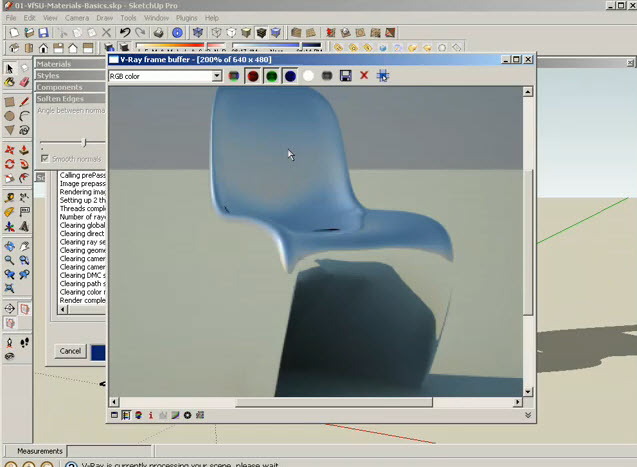The height and width of the screenshot is (467, 637).
Task: Select the Position Camera tool
Action: (10, 342)
